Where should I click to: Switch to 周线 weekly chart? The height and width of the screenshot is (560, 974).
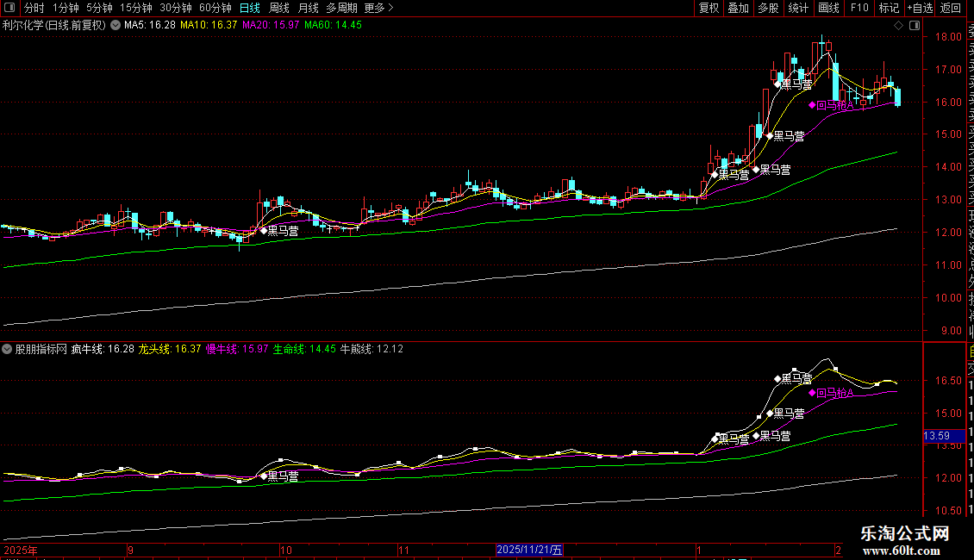[279, 8]
